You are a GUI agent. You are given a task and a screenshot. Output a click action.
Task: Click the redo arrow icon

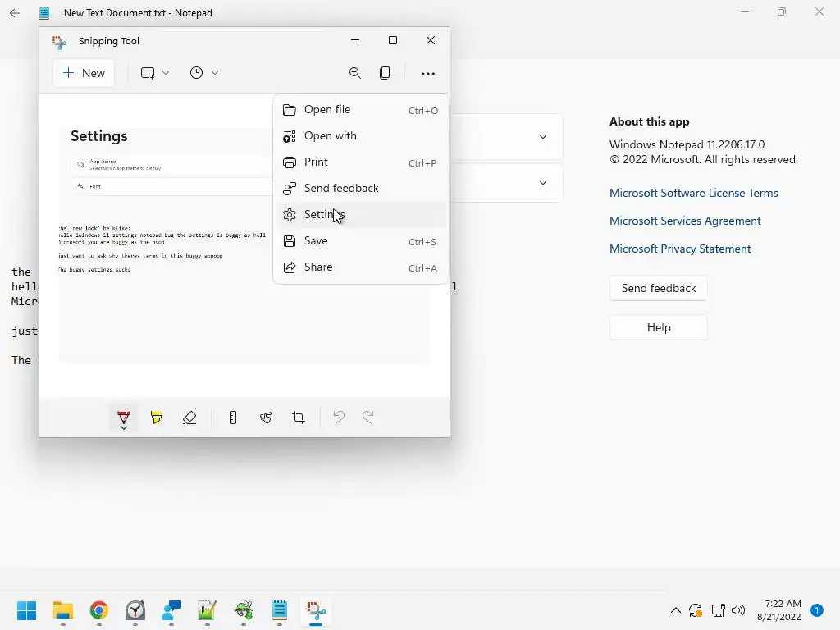(x=368, y=418)
